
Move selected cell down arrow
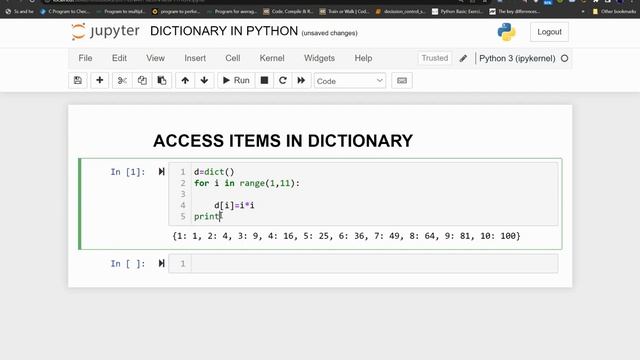pyautogui.click(x=204, y=80)
